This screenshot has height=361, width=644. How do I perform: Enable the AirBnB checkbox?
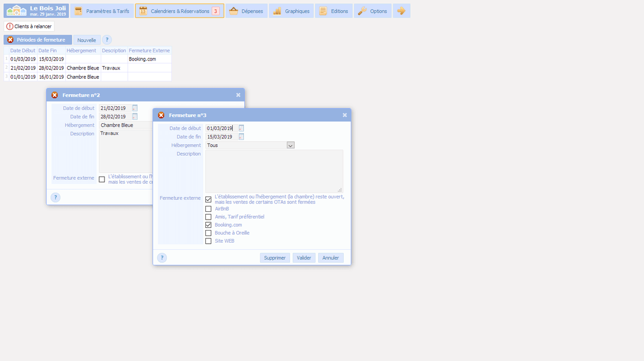208,209
